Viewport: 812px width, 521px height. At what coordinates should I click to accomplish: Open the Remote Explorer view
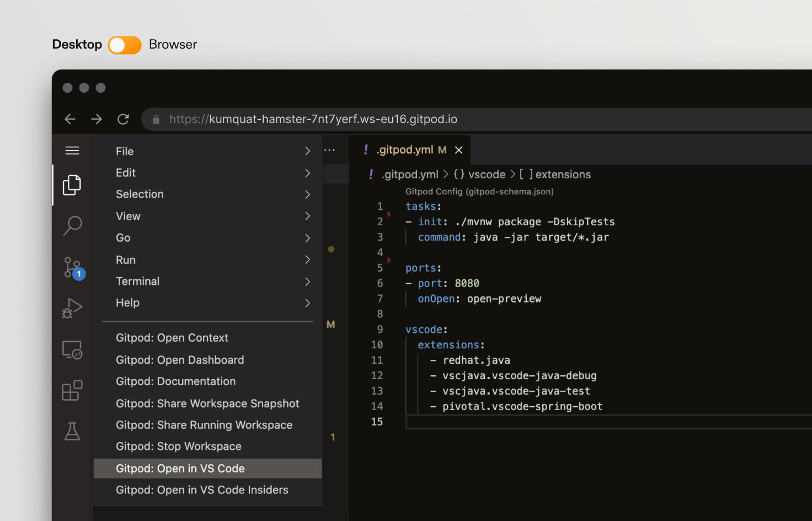point(72,349)
